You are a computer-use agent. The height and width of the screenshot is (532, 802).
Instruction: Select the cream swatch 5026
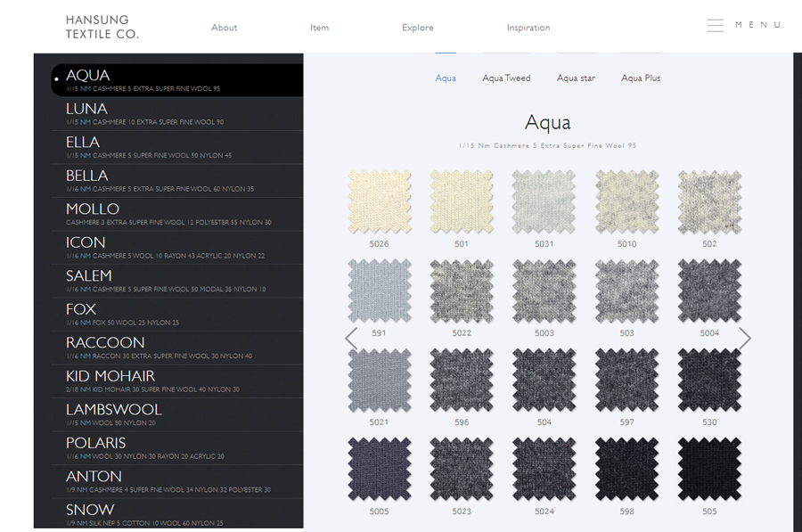pos(380,202)
